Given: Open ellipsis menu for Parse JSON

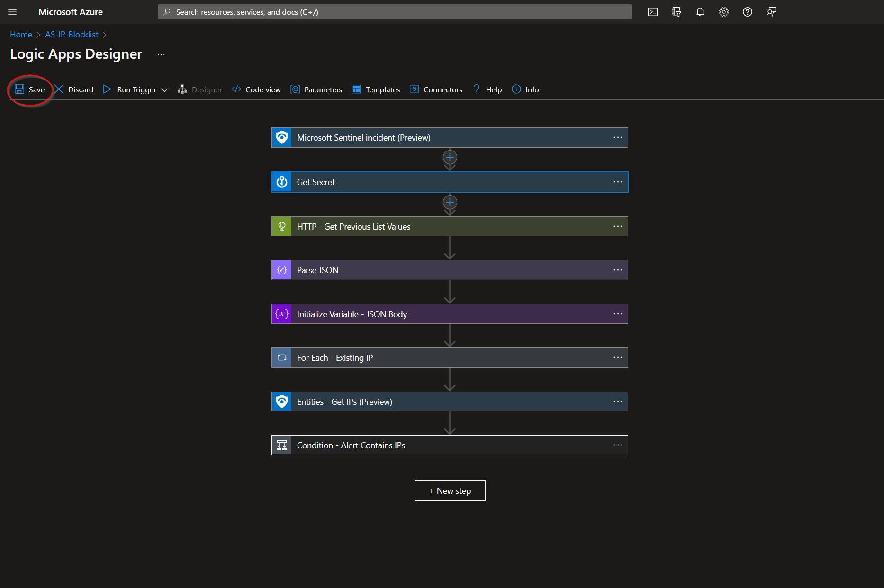Looking at the screenshot, I should (618, 270).
